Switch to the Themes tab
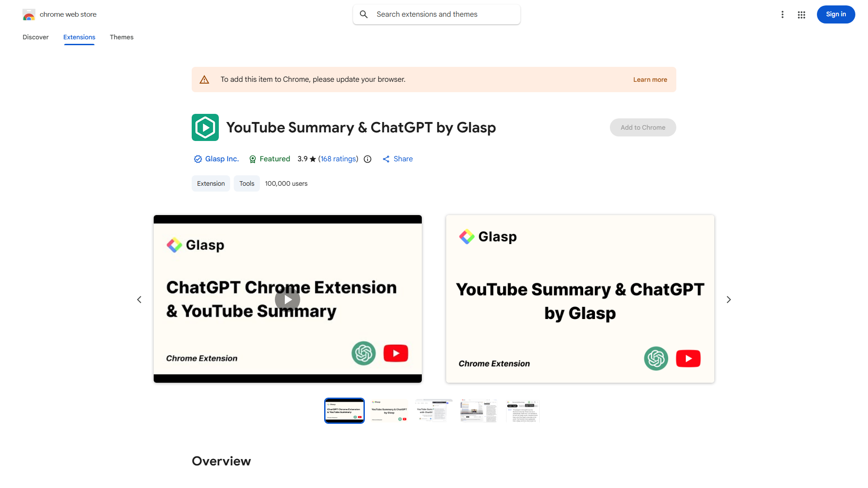868x488 pixels. pyautogui.click(x=121, y=37)
